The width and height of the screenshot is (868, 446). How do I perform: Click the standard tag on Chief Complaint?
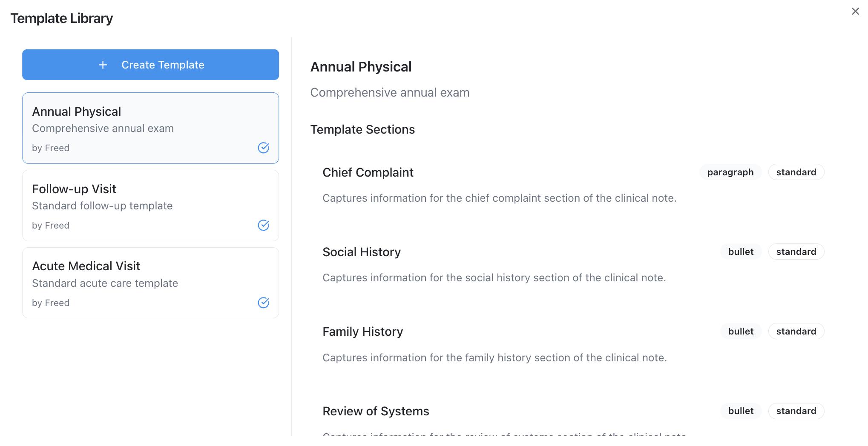pyautogui.click(x=796, y=172)
